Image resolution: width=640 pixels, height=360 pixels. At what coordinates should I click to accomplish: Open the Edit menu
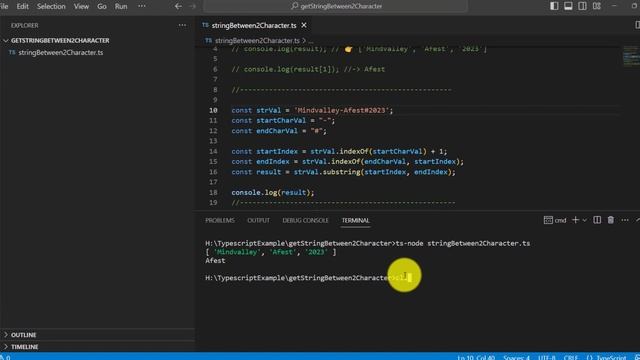22,7
